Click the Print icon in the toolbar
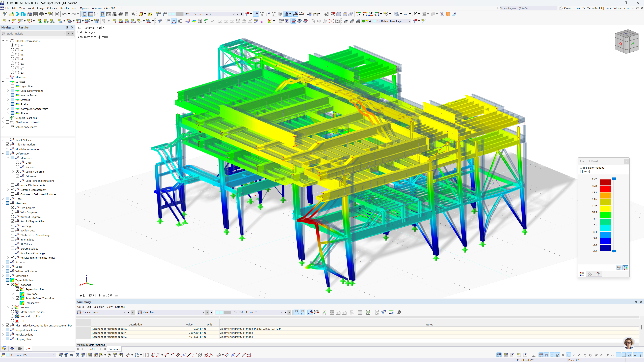Screen dimensions: 644x362 (41, 14)
